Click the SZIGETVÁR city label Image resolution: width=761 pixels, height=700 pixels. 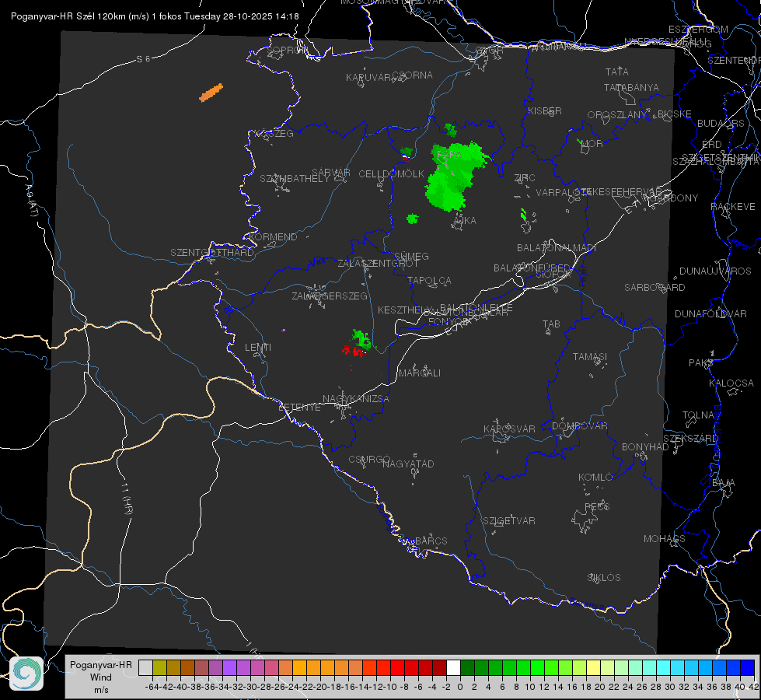click(x=509, y=520)
